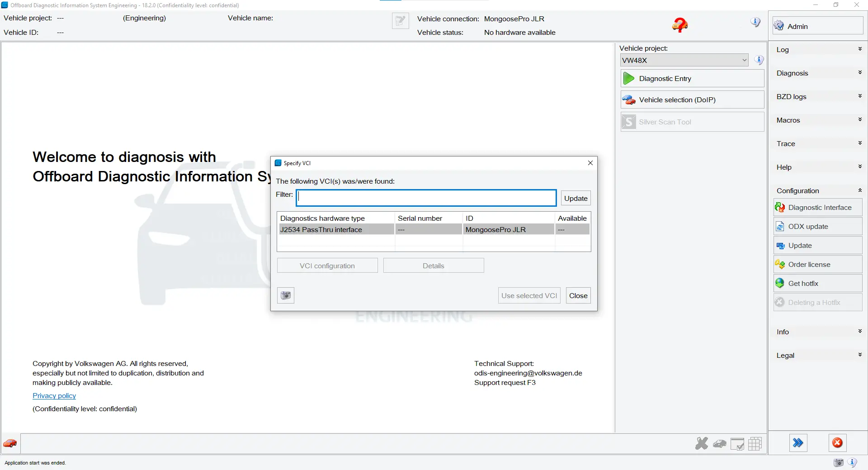
Task: Select the J2534 PassThru interface row
Action: [x=434, y=229]
